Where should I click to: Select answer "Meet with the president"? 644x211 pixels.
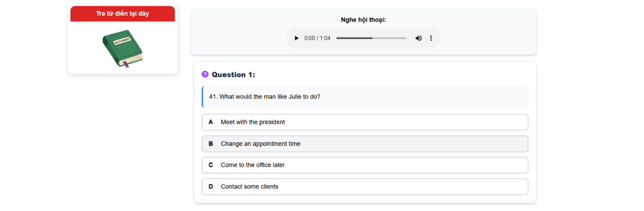click(364, 122)
